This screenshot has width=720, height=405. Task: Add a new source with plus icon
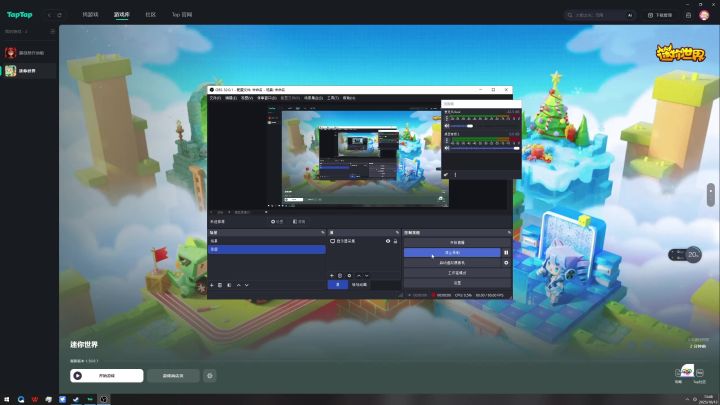[332, 276]
